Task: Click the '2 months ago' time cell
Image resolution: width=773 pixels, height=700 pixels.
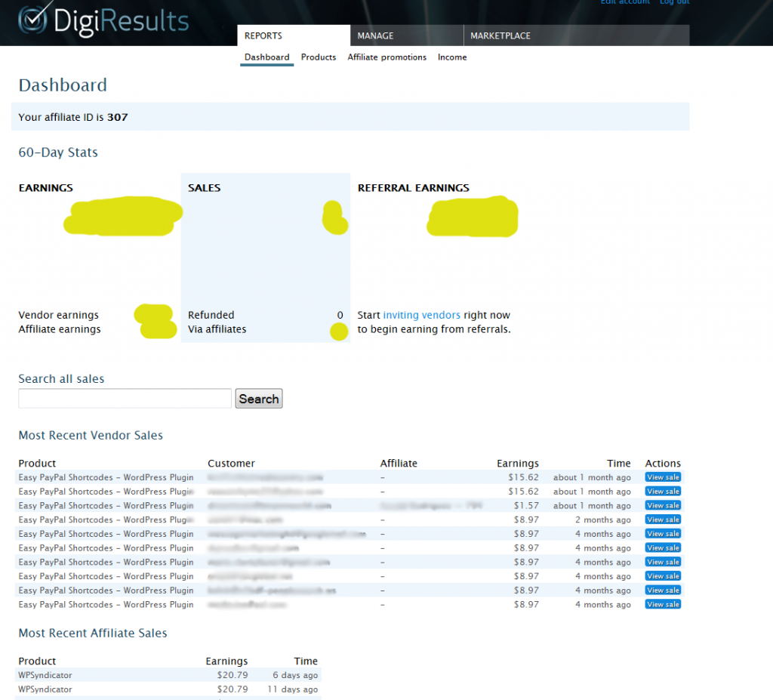Action: tap(603, 520)
